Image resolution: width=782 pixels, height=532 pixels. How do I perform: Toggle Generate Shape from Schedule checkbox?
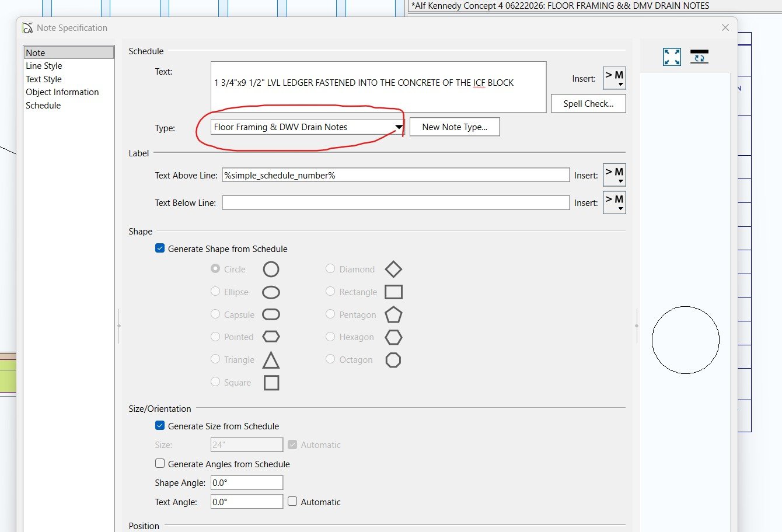point(160,248)
